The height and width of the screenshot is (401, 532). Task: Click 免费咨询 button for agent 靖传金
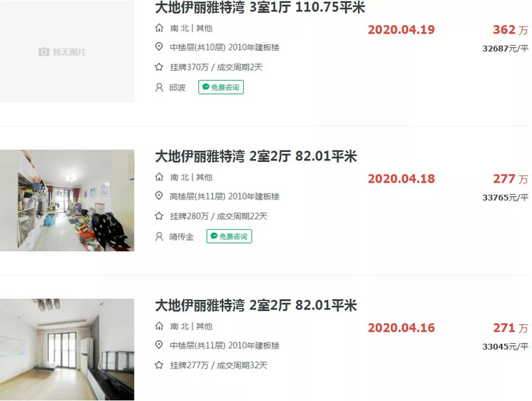(229, 236)
